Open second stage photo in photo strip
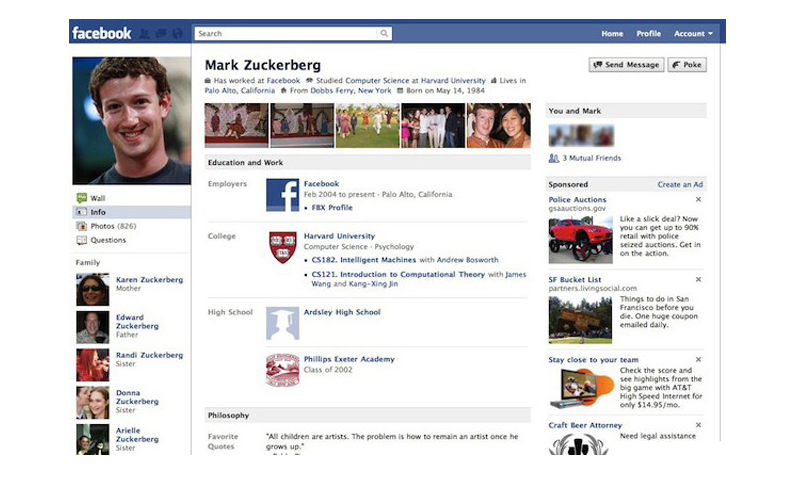Image resolution: width=800 pixels, height=500 pixels. click(x=302, y=126)
